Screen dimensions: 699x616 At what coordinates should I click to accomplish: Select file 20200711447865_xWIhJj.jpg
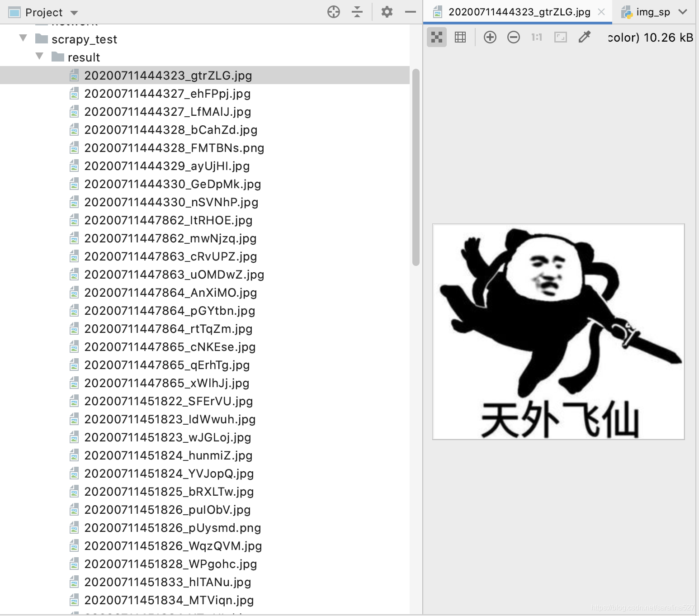click(x=167, y=383)
